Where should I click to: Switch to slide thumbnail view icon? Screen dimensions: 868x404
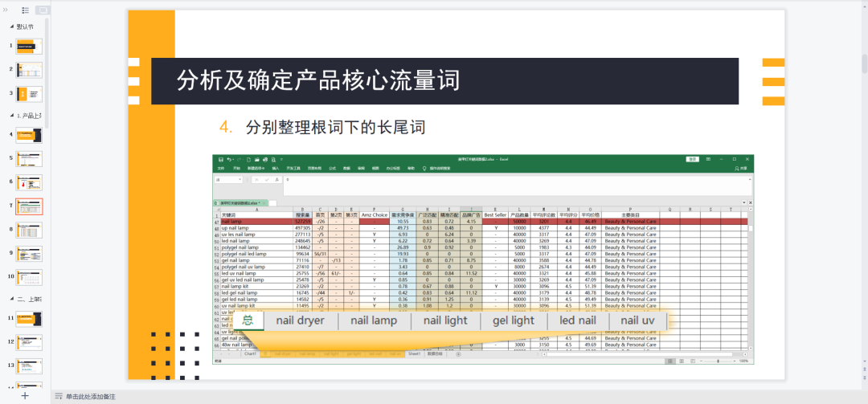(x=42, y=10)
